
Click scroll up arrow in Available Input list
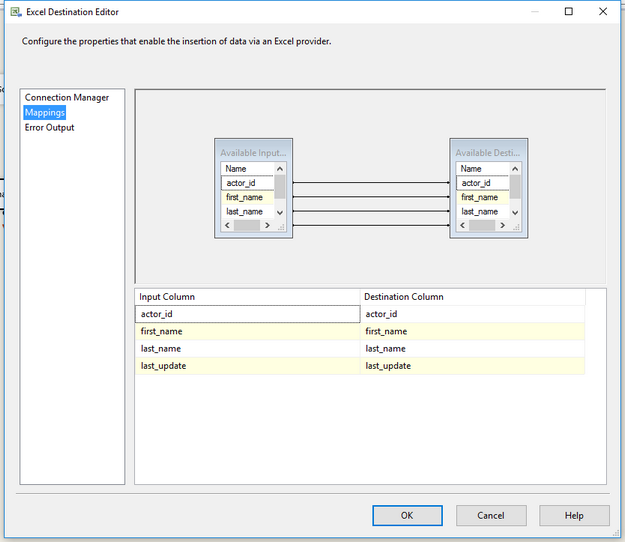[280, 169]
